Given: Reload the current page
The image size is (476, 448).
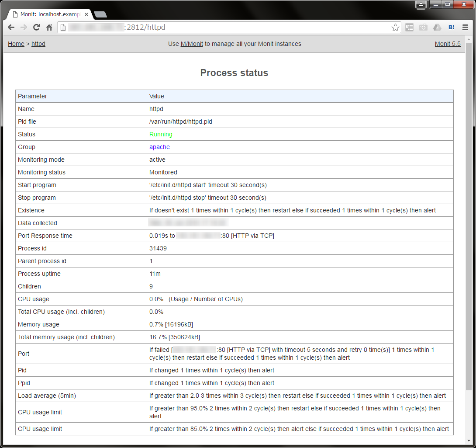Looking at the screenshot, I should [37, 28].
